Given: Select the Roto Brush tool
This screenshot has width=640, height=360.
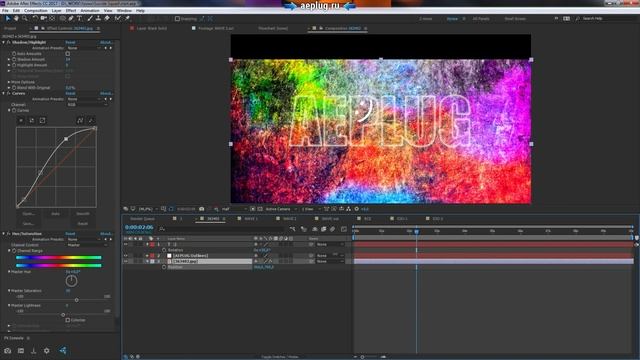Looking at the screenshot, I should tap(118, 18).
